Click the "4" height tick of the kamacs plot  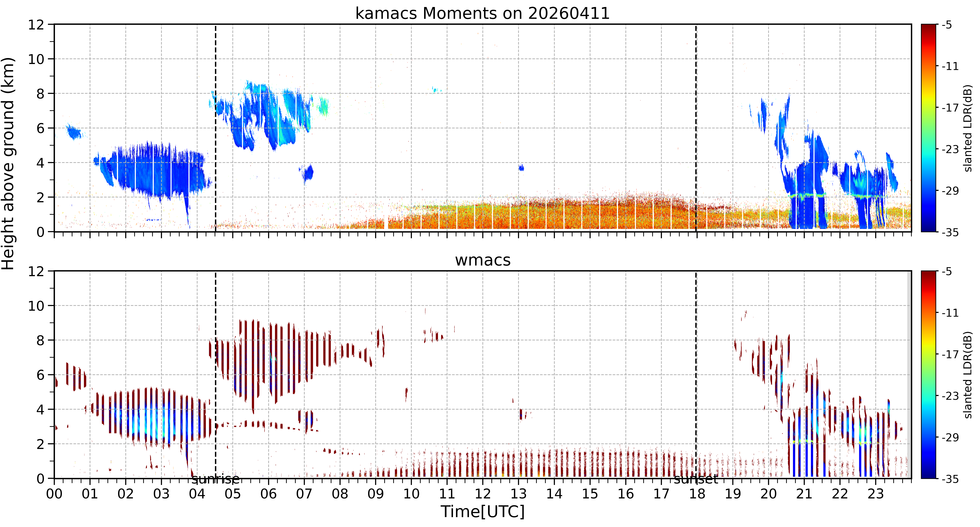tap(40, 163)
